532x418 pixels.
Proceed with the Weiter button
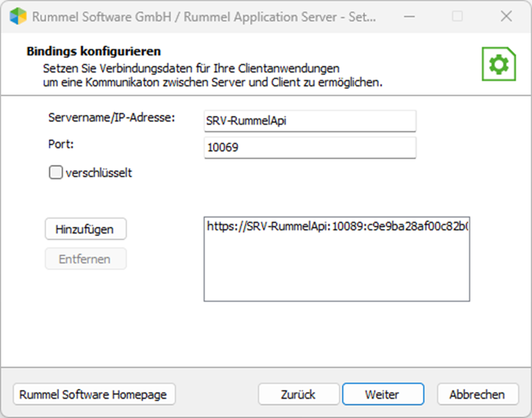(383, 394)
